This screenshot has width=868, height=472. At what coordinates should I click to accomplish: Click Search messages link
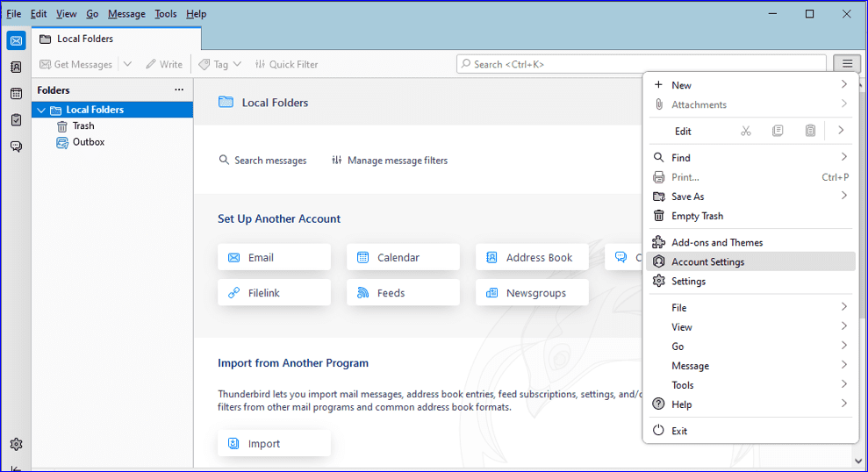262,161
